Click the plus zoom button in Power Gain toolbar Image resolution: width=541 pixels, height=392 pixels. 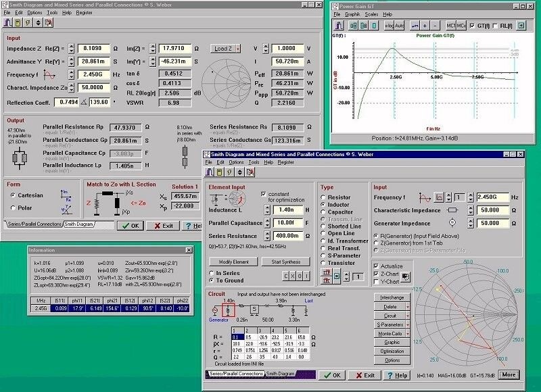pos(425,26)
